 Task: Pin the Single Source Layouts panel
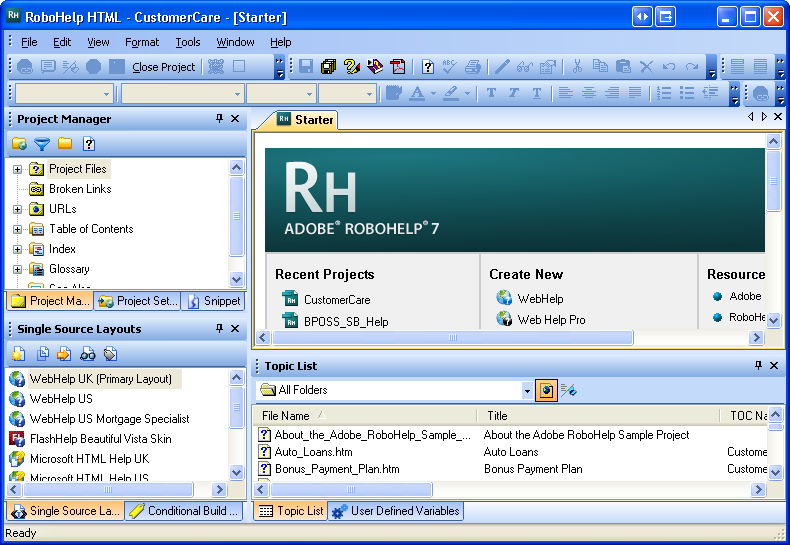pyautogui.click(x=219, y=328)
